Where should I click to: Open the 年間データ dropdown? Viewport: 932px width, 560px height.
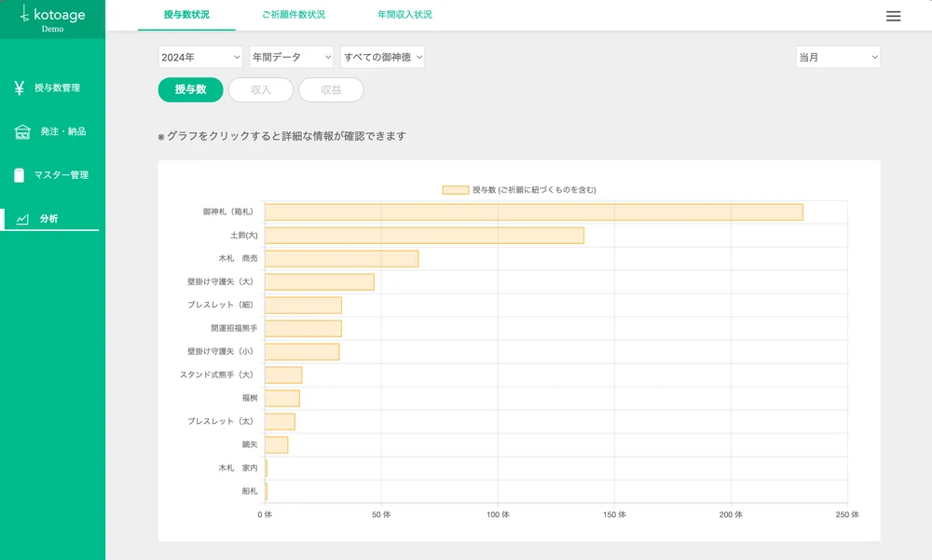tap(291, 57)
